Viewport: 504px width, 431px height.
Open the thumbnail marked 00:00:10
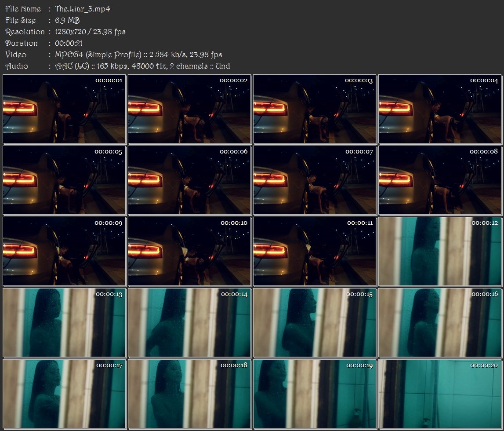pos(189,252)
